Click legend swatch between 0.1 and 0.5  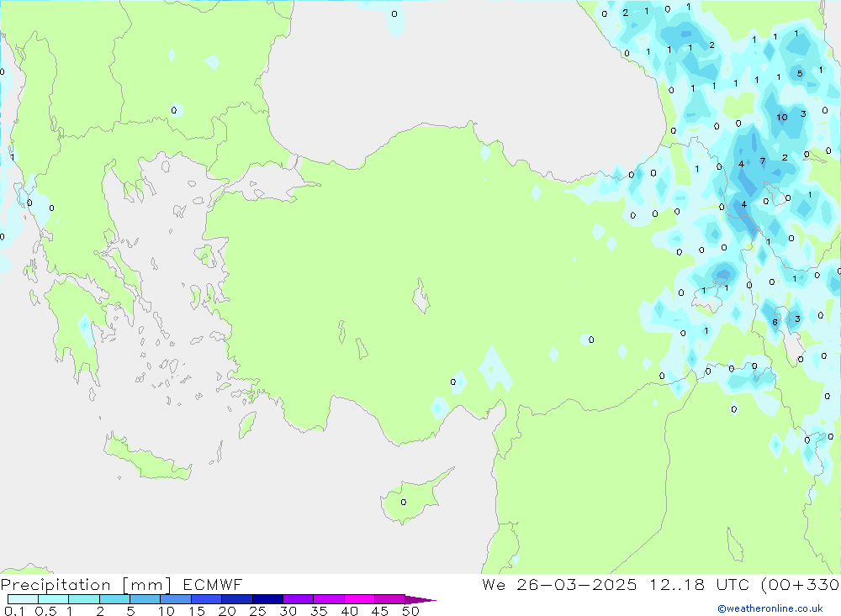[x=23, y=599]
